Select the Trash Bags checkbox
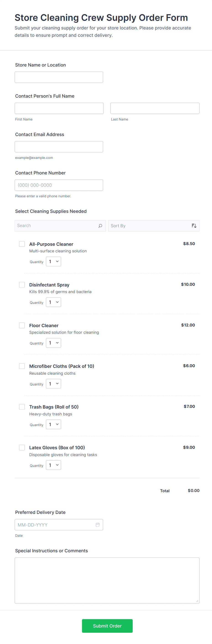 tap(22, 407)
